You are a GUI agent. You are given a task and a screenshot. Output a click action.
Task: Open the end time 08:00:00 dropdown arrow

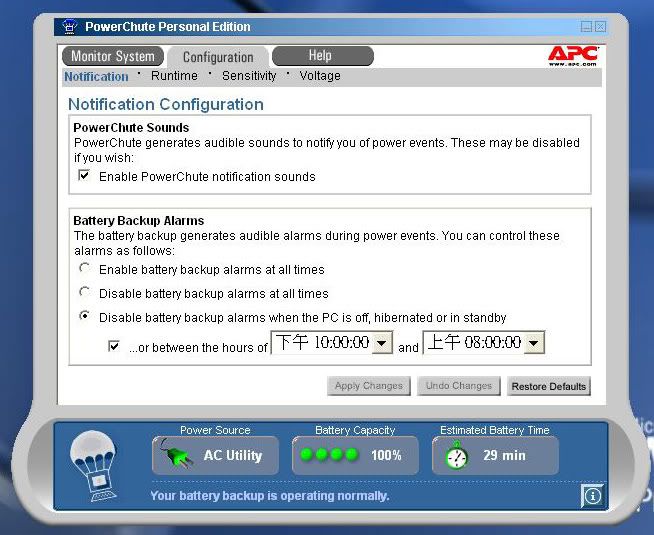pyautogui.click(x=533, y=343)
